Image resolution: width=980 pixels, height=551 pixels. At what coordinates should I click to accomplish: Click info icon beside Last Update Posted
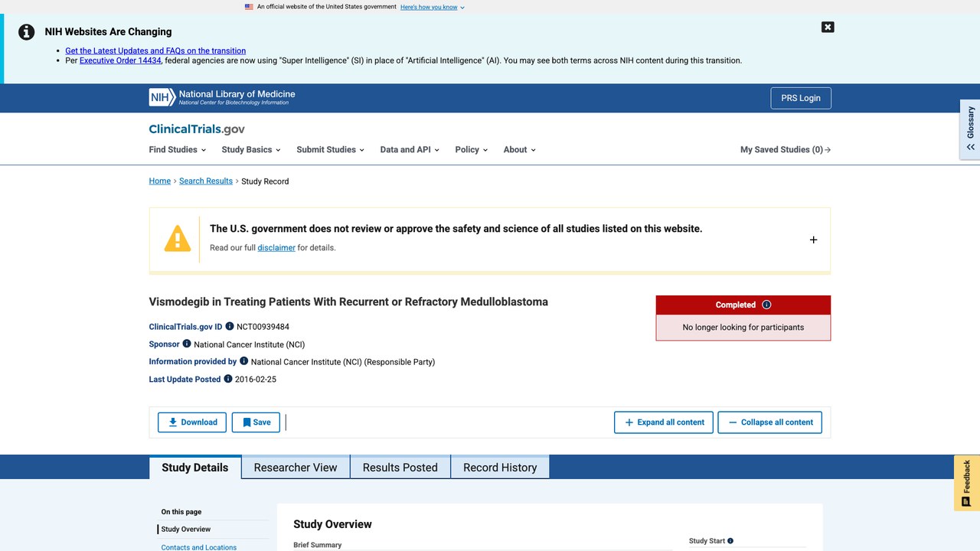228,379
